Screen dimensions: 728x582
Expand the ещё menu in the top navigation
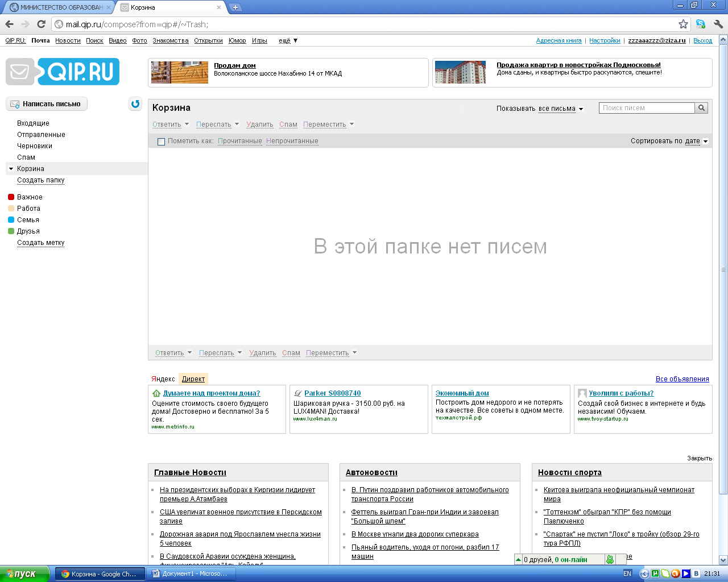tap(288, 40)
